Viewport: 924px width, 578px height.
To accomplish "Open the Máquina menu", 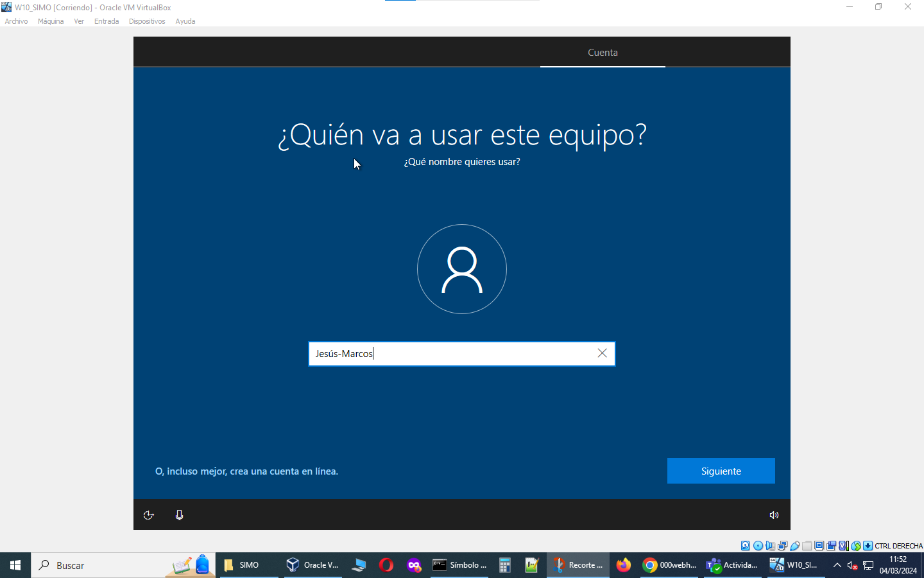I will [51, 21].
